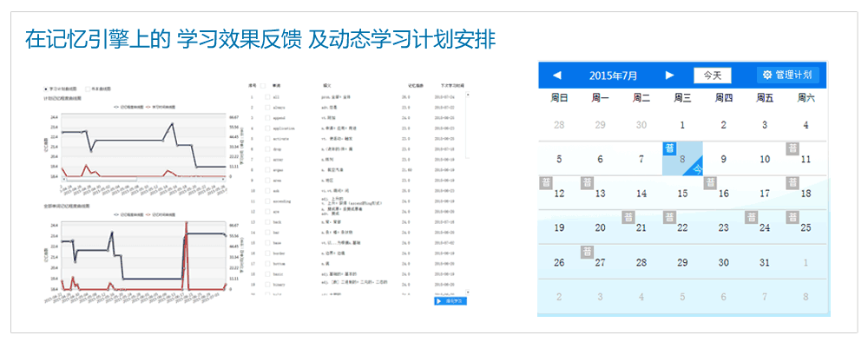
Task: Click the 2015年7月 month title
Action: 613,76
